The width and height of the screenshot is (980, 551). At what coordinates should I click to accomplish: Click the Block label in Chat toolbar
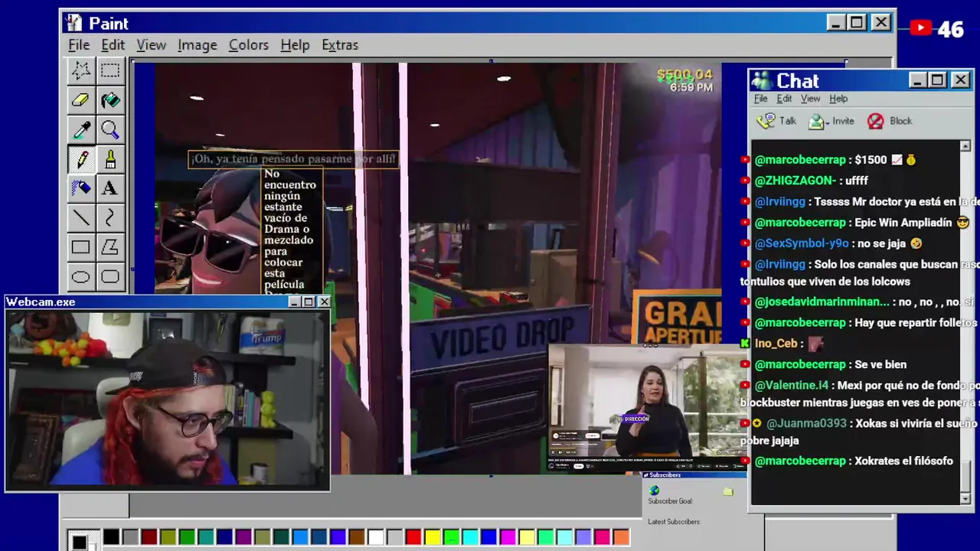point(900,121)
